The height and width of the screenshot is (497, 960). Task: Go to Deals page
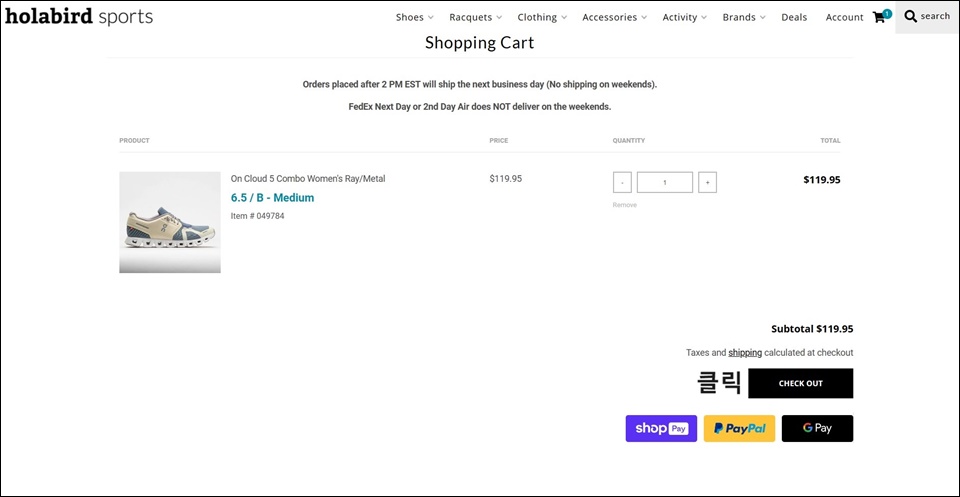click(794, 17)
